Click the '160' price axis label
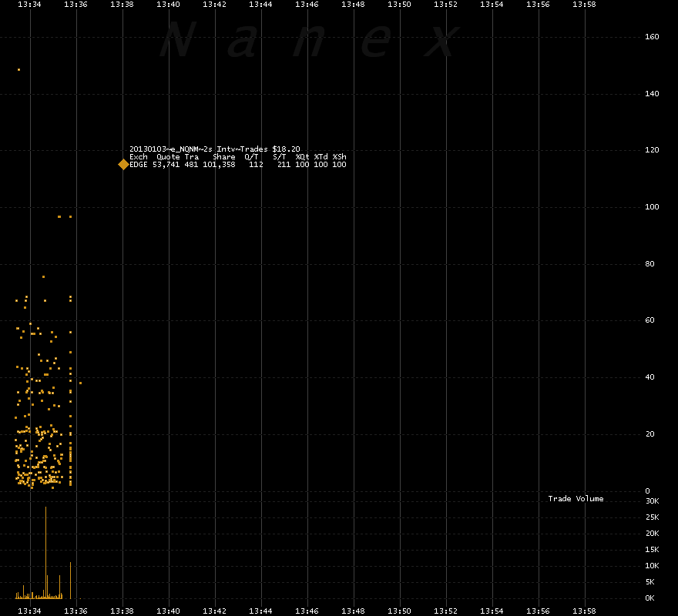Image resolution: width=678 pixels, height=616 pixels. [652, 37]
